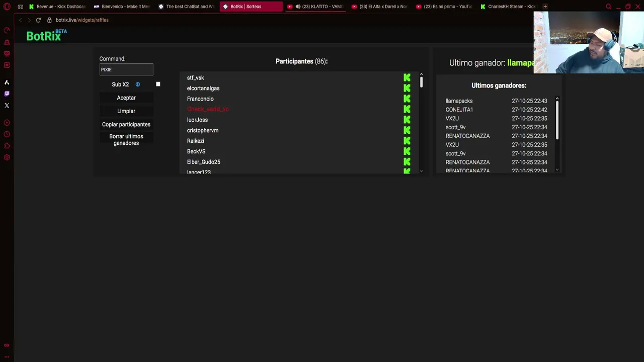View site security lock icon
This screenshot has width=644, height=362.
pyautogui.click(x=49, y=20)
